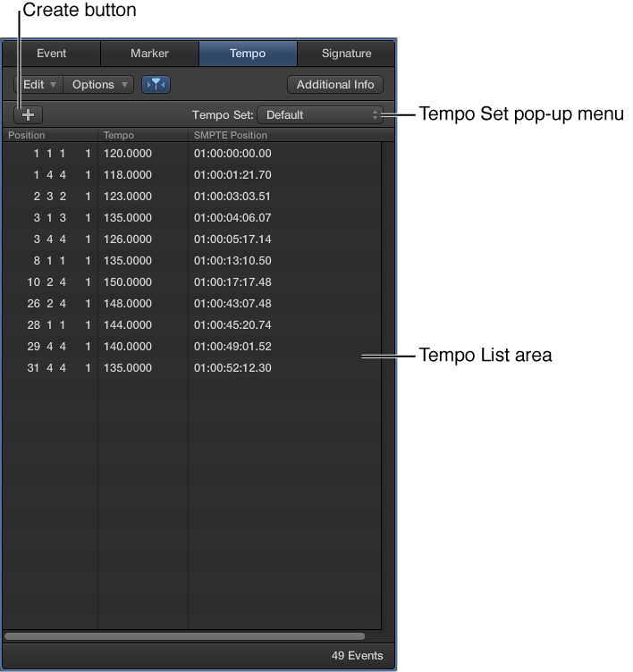Click SMPTE position 01:00:49:01.52
Image resolution: width=633 pixels, height=672 pixels.
(232, 347)
